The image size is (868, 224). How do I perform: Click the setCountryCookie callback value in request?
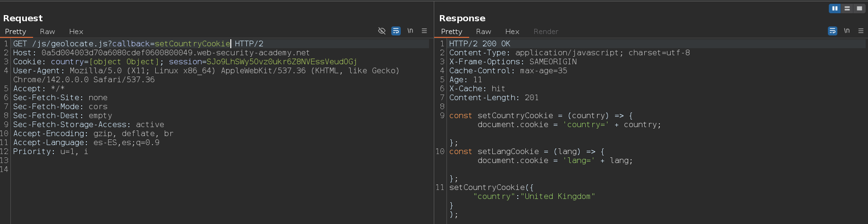click(x=192, y=43)
